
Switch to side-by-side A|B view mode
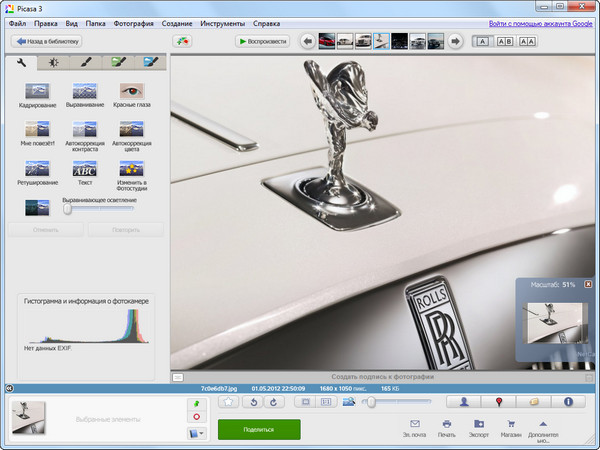pos(504,41)
